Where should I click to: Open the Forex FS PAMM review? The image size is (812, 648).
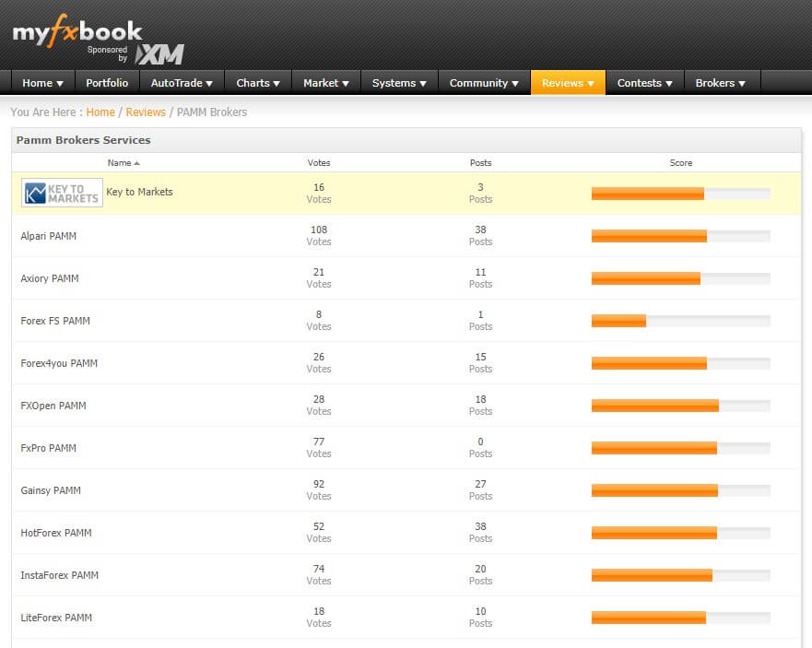pyautogui.click(x=55, y=321)
